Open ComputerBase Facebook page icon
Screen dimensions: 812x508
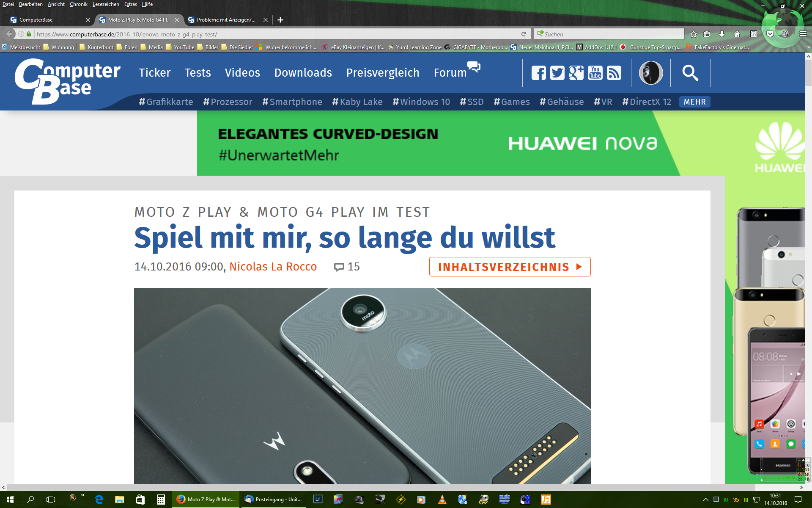click(x=538, y=73)
